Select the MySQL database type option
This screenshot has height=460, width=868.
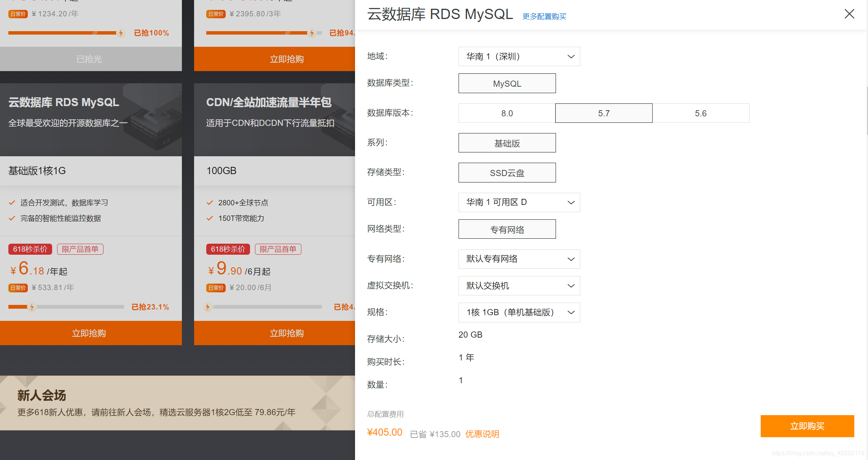click(x=507, y=83)
